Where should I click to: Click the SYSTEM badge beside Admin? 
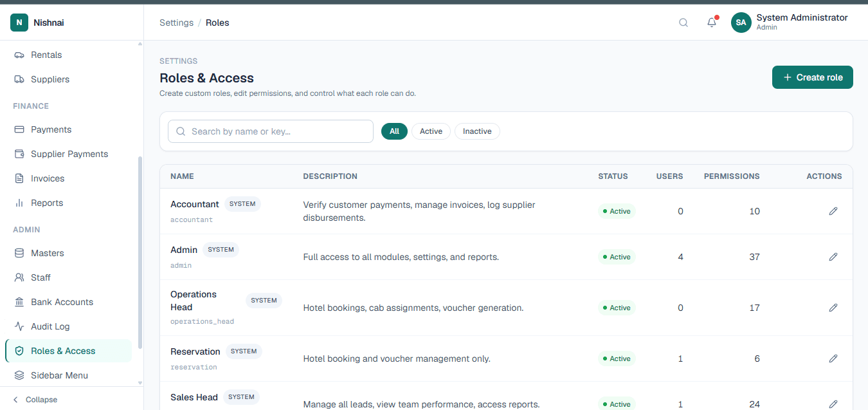coord(221,250)
